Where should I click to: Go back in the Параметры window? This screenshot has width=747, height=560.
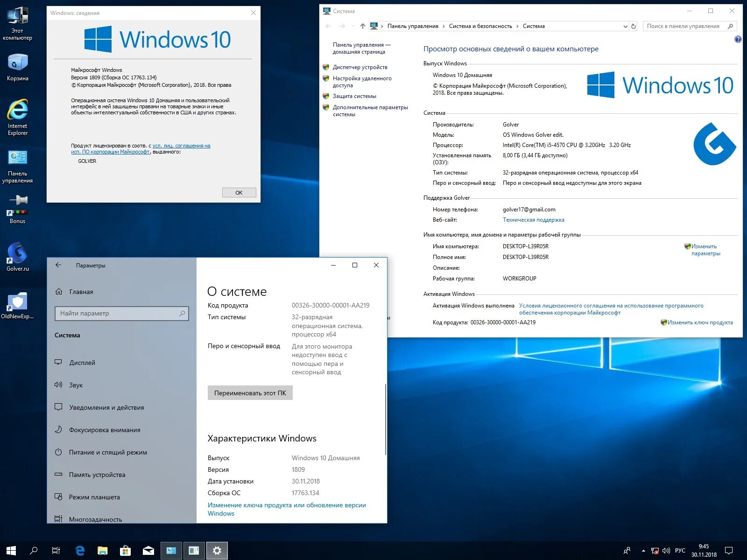pos(58,265)
